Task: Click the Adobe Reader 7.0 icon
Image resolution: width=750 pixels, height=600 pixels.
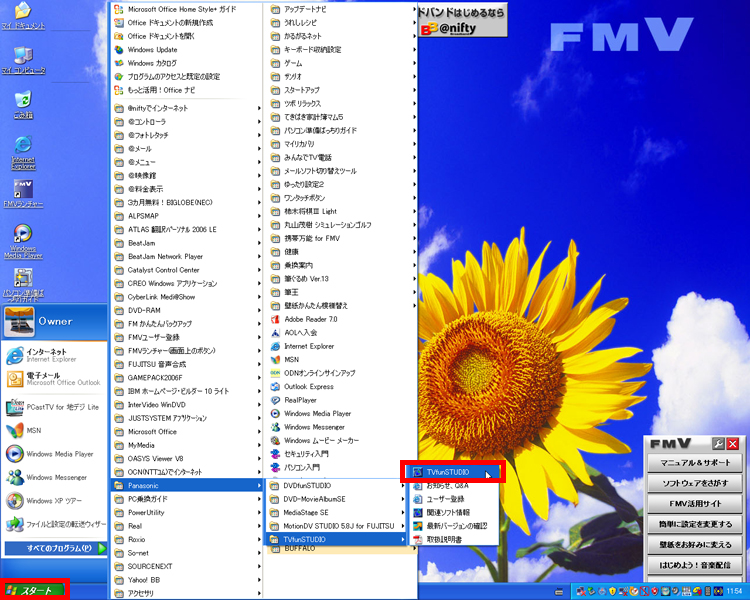Action: (x=275, y=319)
